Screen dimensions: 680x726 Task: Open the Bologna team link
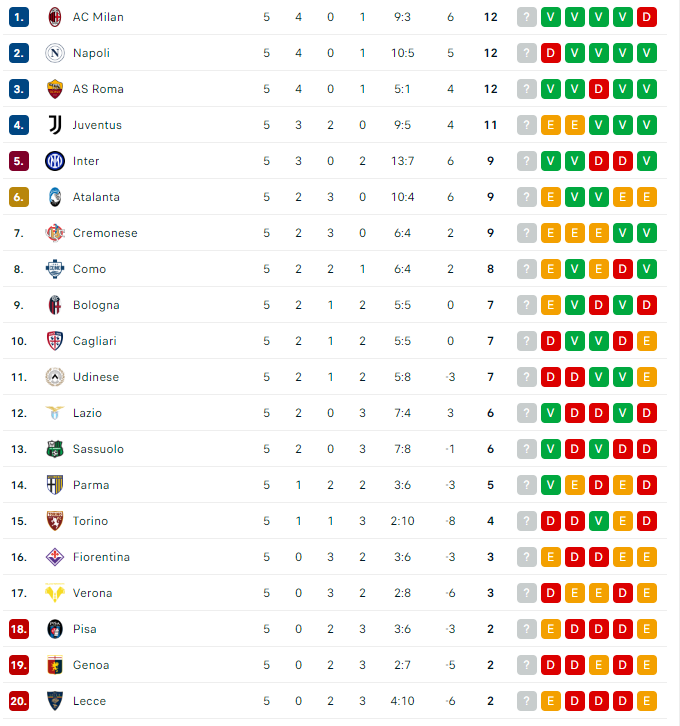pos(96,305)
